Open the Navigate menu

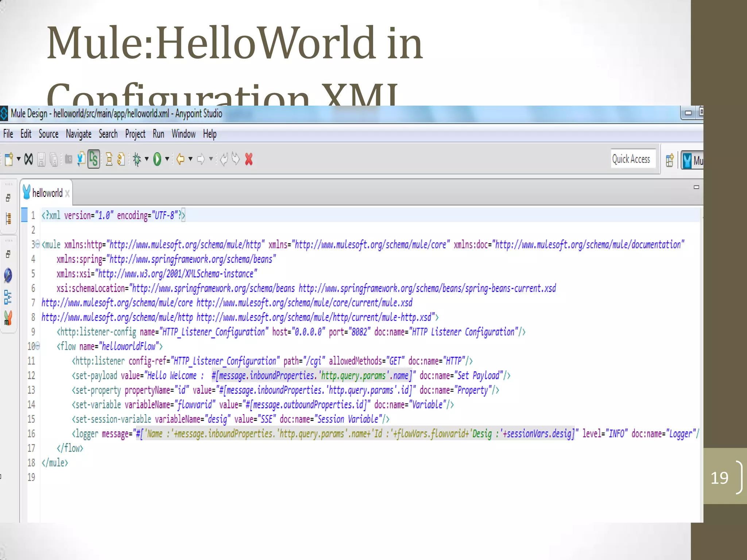coord(78,134)
